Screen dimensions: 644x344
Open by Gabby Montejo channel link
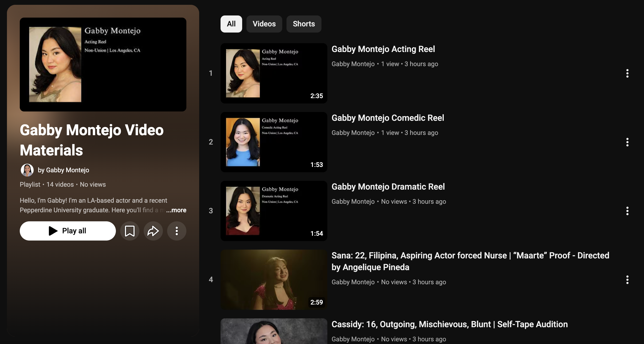pos(64,170)
